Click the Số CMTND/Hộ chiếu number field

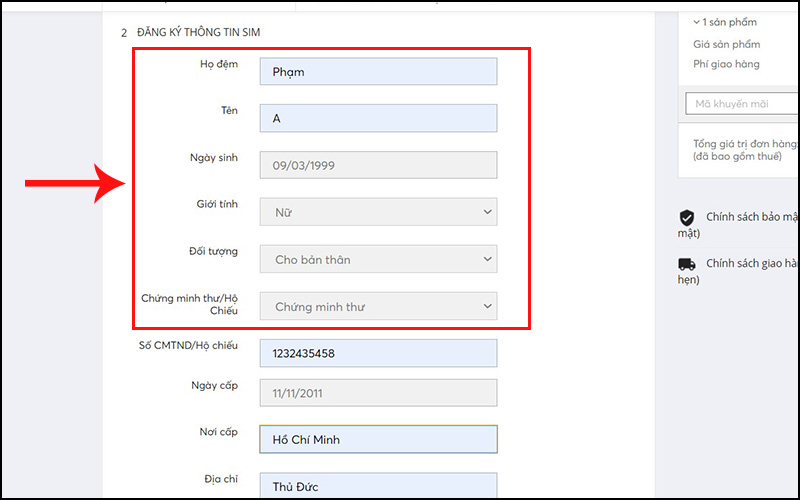378,353
